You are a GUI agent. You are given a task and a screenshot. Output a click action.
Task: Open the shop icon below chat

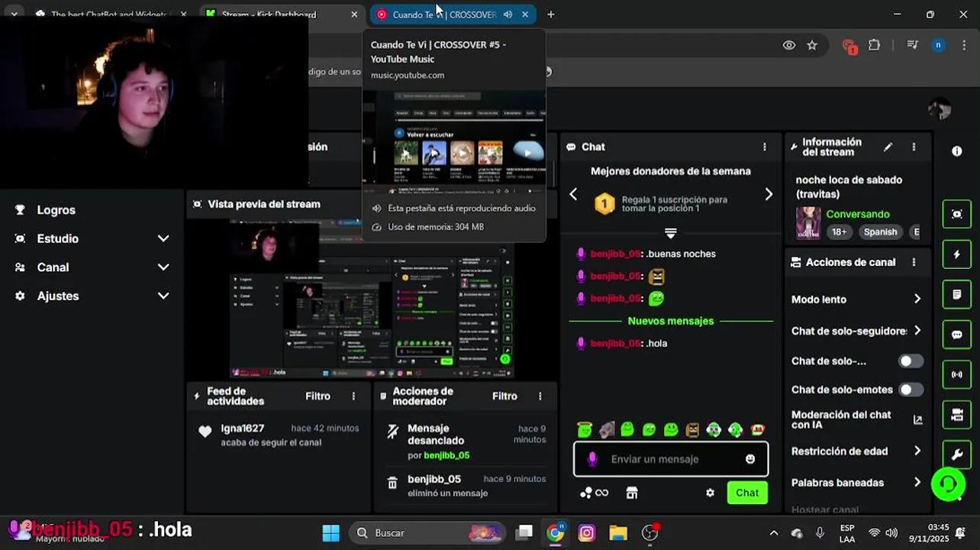tap(632, 493)
